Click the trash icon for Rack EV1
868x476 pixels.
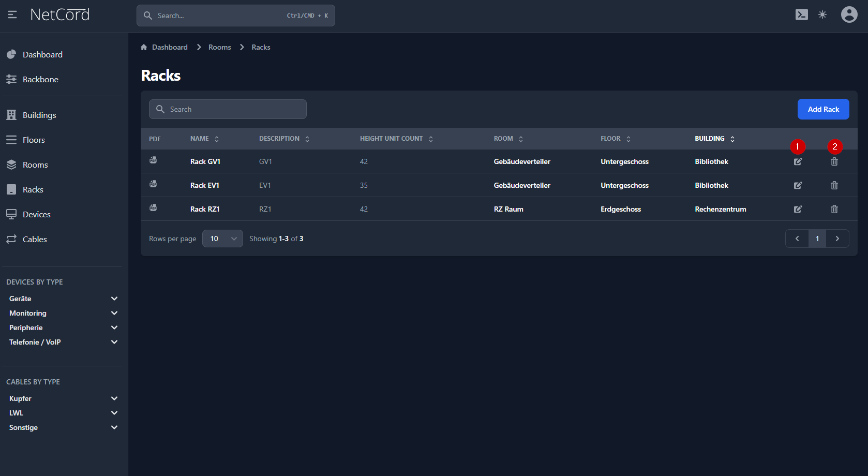834,185
